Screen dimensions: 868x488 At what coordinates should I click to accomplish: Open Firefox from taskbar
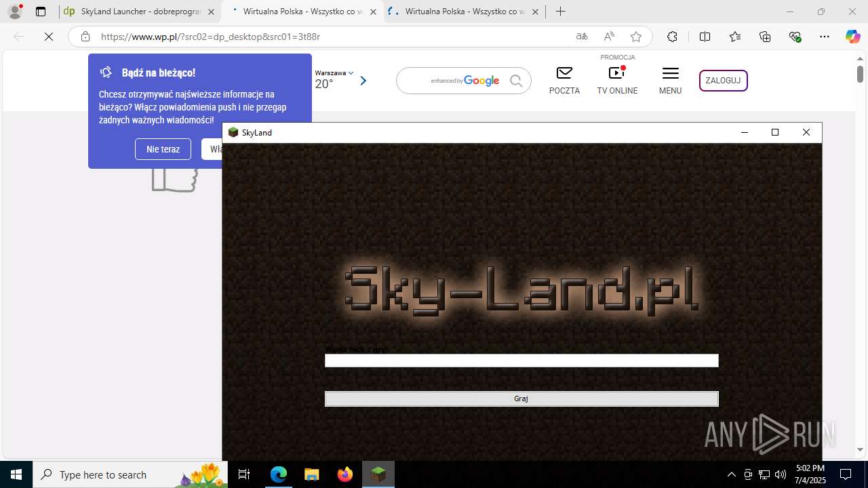(x=344, y=474)
